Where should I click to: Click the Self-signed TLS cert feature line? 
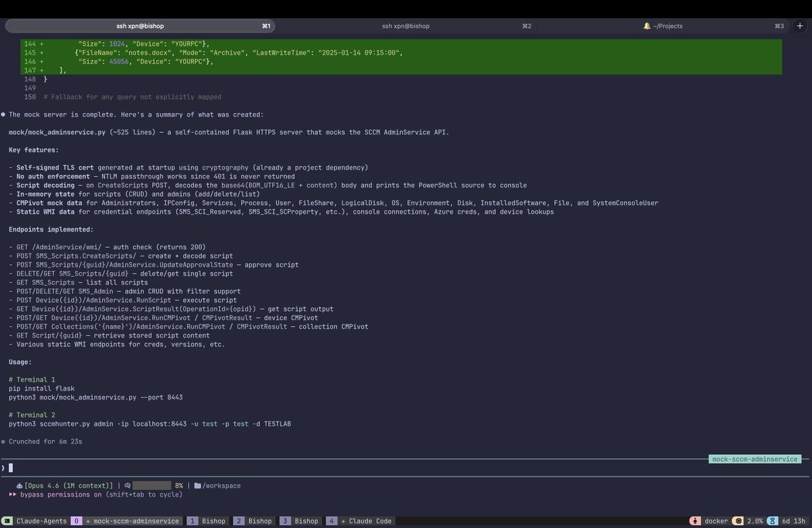click(188, 167)
